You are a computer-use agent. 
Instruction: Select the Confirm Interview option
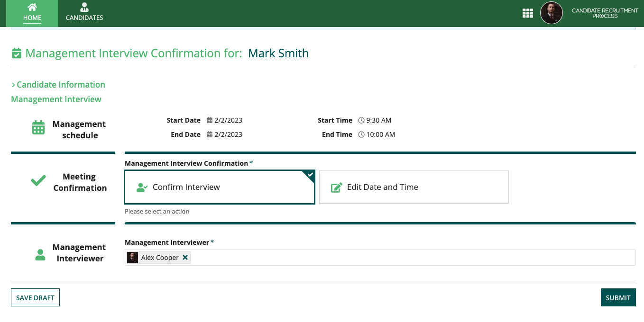(220, 187)
